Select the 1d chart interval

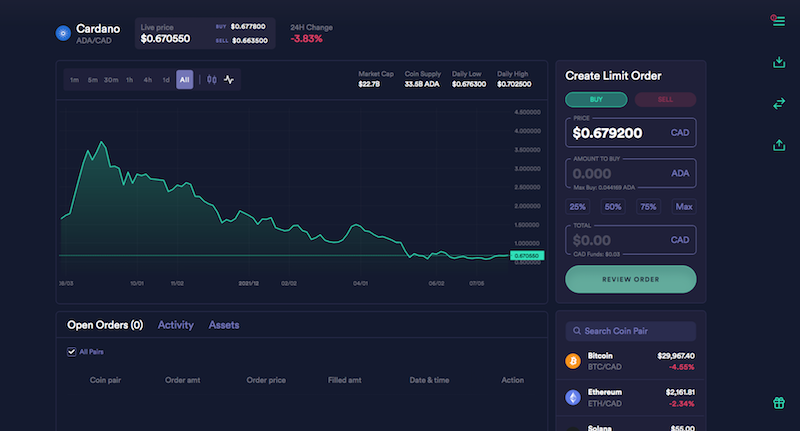(x=166, y=80)
